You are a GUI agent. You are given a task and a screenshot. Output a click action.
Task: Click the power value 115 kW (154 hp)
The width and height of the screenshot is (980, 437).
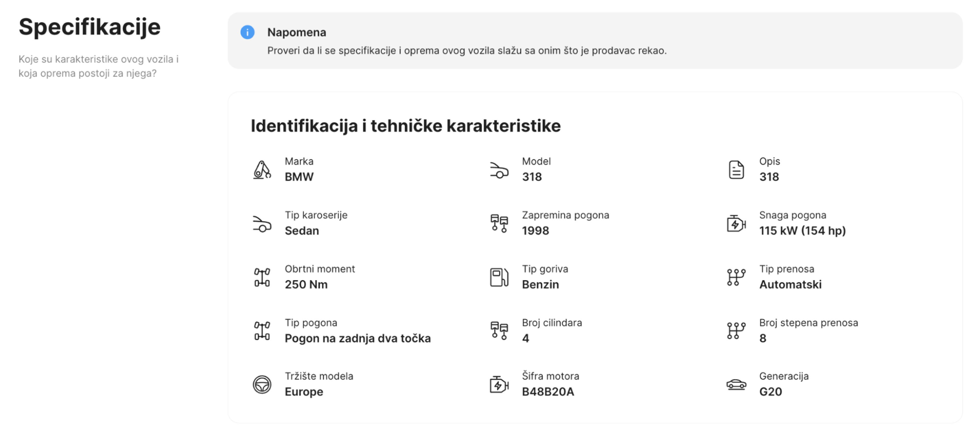[802, 231]
